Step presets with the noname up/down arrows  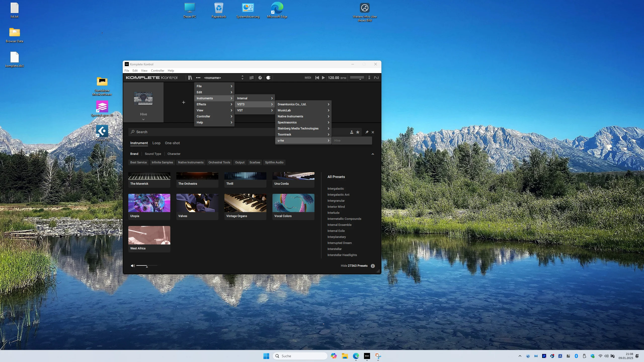click(x=243, y=78)
